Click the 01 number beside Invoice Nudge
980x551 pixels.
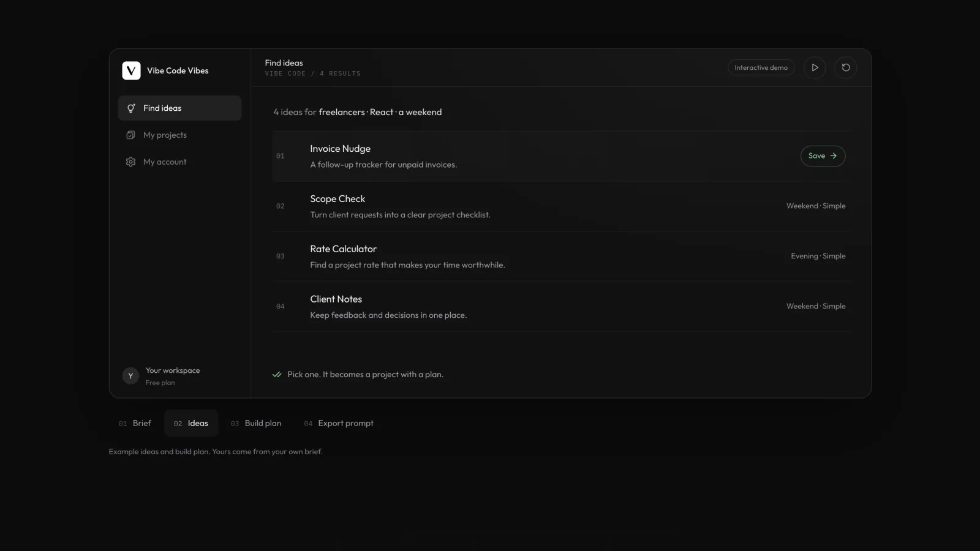[281, 157]
